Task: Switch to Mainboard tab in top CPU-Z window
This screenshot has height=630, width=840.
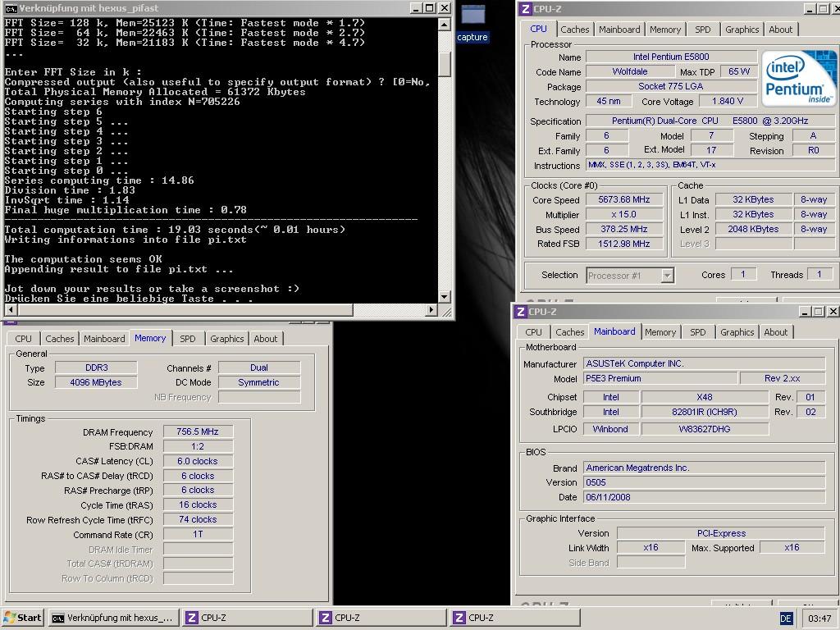Action: [619, 30]
